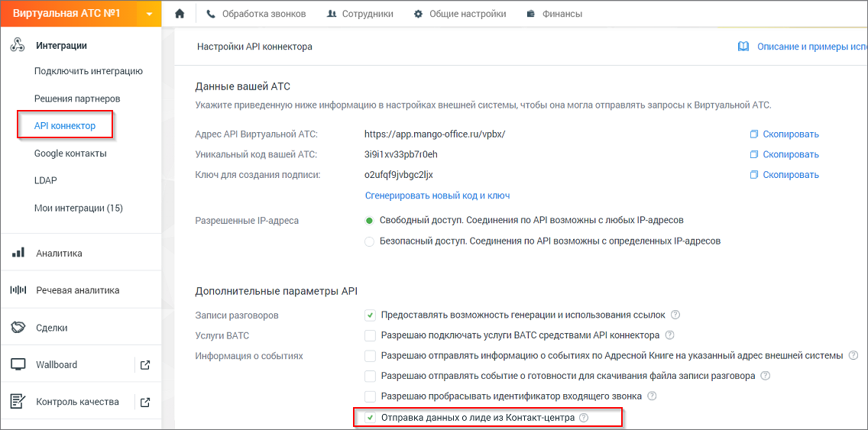
Task: Open Контроль качества external link icon
Action: pos(145,402)
